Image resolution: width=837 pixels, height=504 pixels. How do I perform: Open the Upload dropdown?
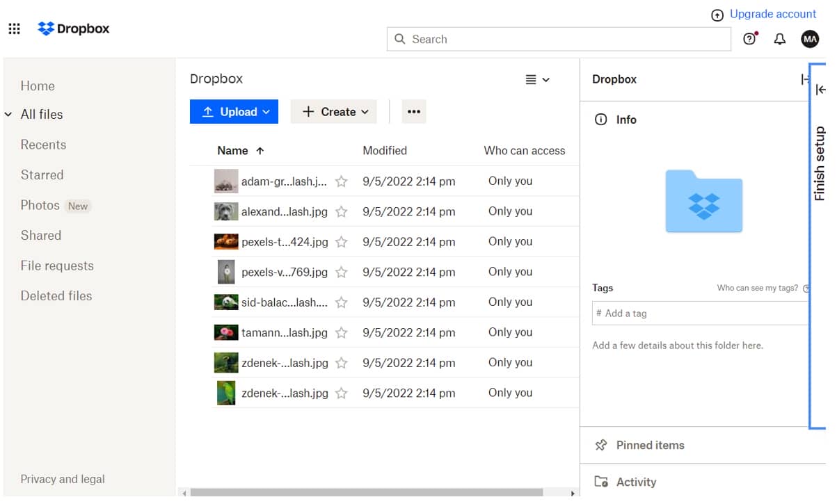click(x=234, y=112)
